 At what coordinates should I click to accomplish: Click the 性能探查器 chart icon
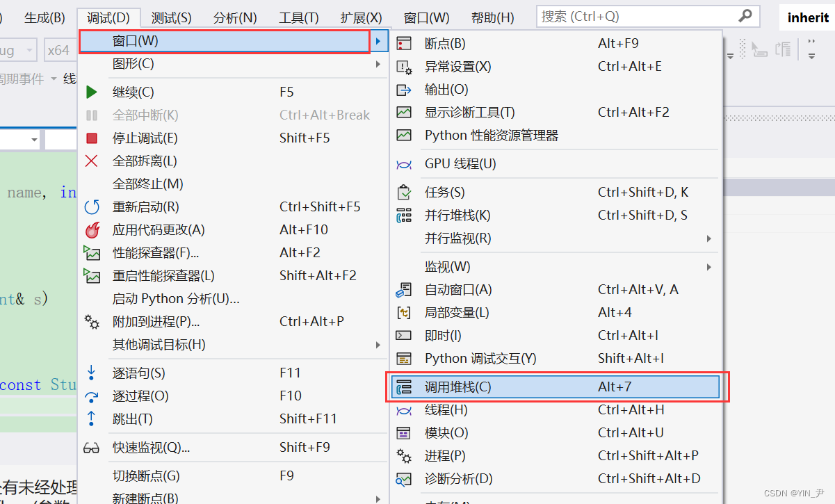(x=92, y=252)
